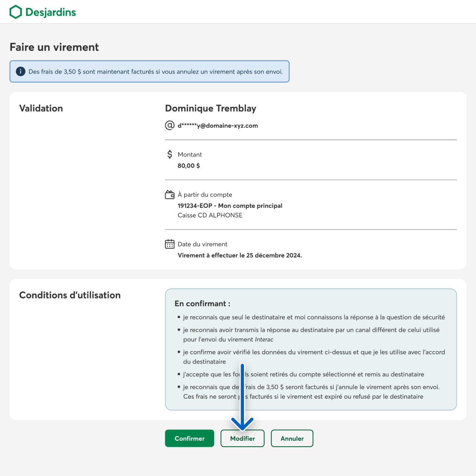Cancel the transfer with the Annuler button
Screen dimensions: 476x476
(292, 438)
